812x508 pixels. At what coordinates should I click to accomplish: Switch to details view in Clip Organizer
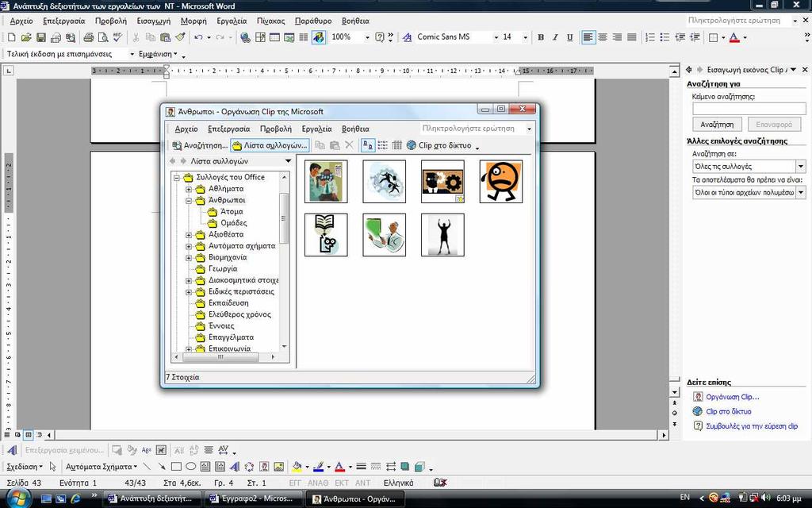click(x=397, y=146)
